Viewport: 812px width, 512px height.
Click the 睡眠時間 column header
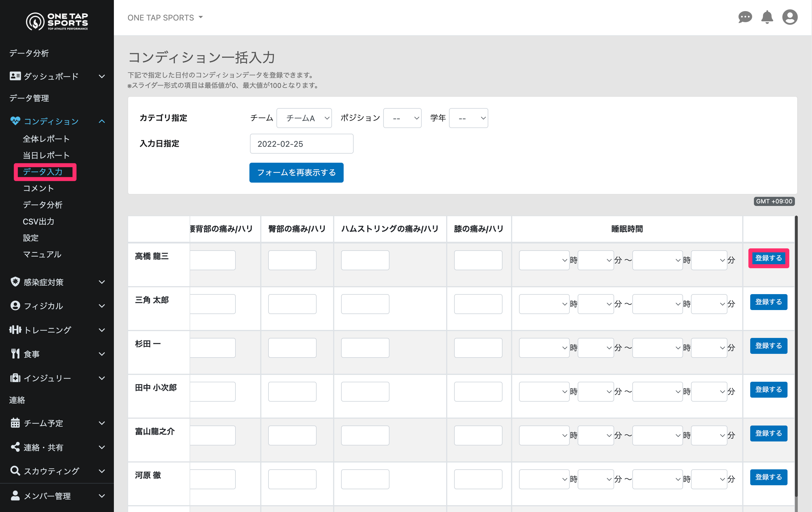click(627, 229)
